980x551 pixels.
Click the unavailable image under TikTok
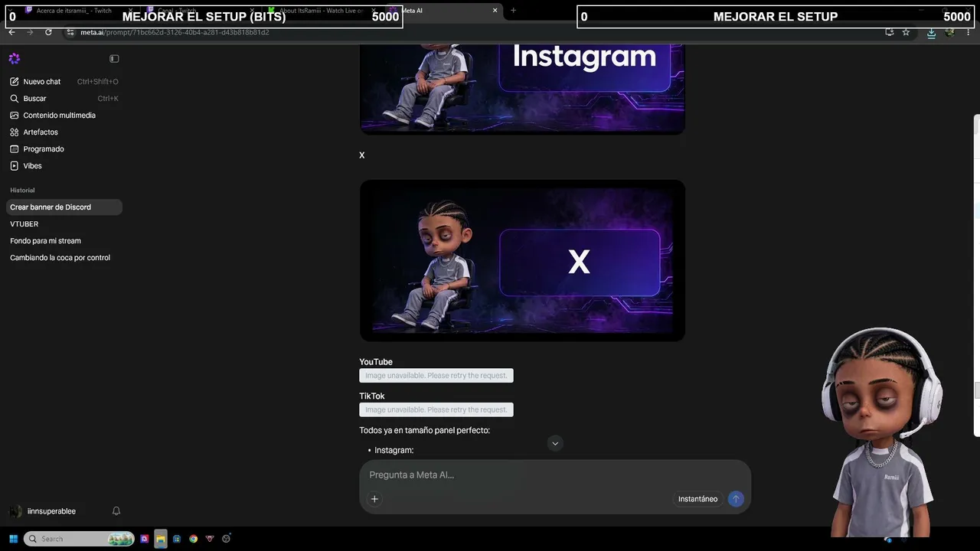tap(436, 409)
